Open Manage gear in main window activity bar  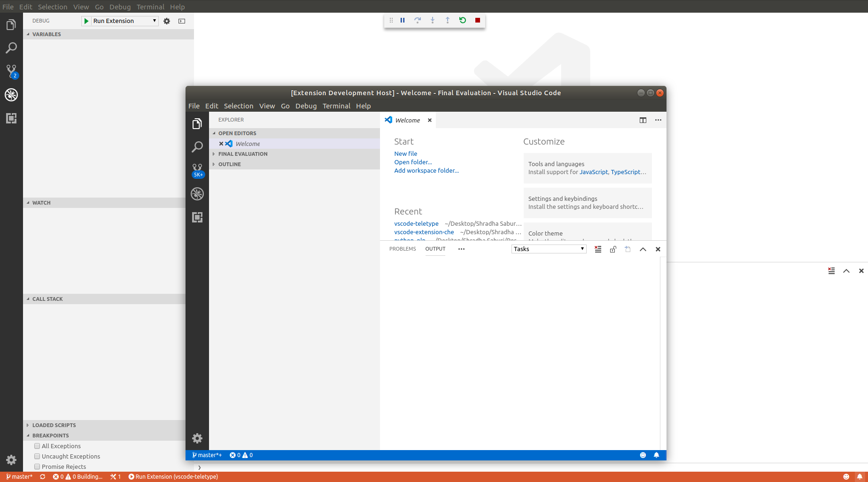(x=11, y=460)
